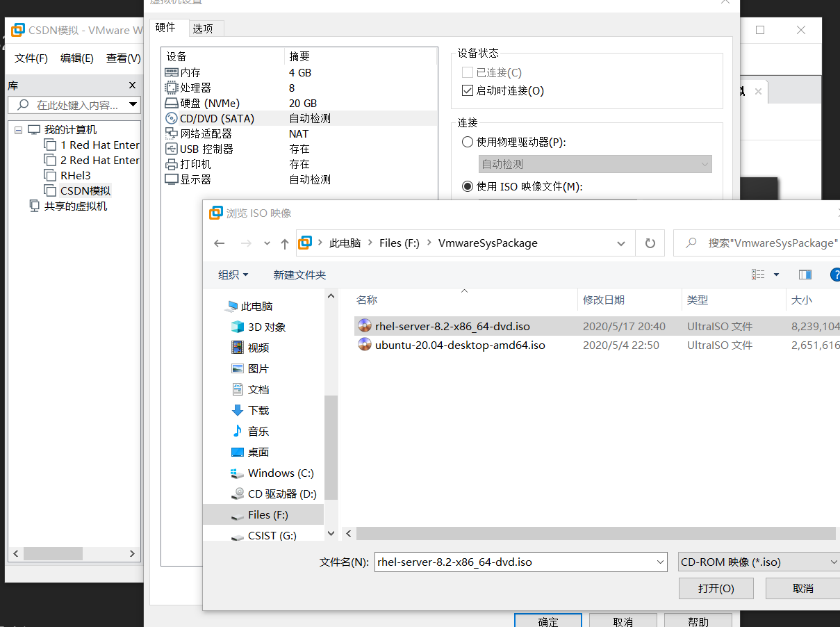This screenshot has width=840, height=627.
Task: Select RHel3 virtual machine in library
Action: tap(76, 175)
